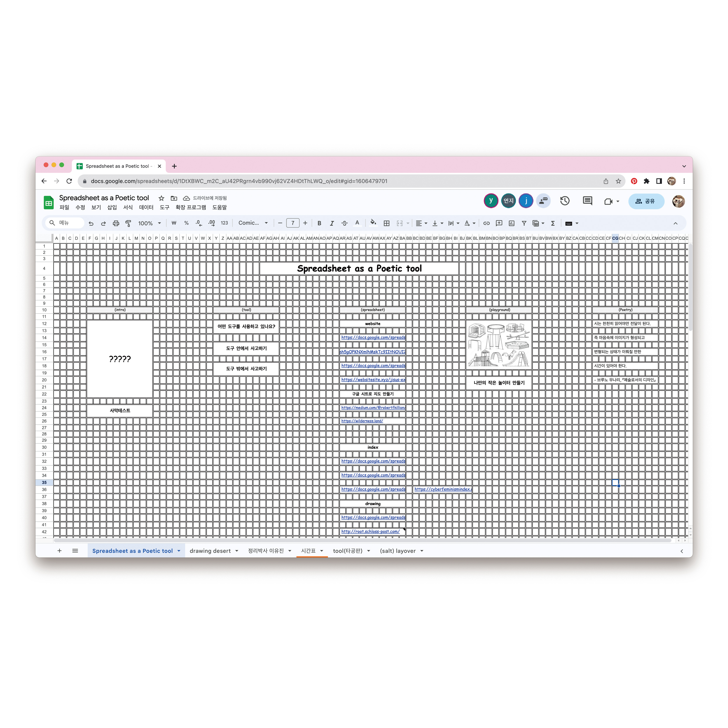Click the create filter funnel icon
Screen dimensions: 728x728
coord(524,223)
